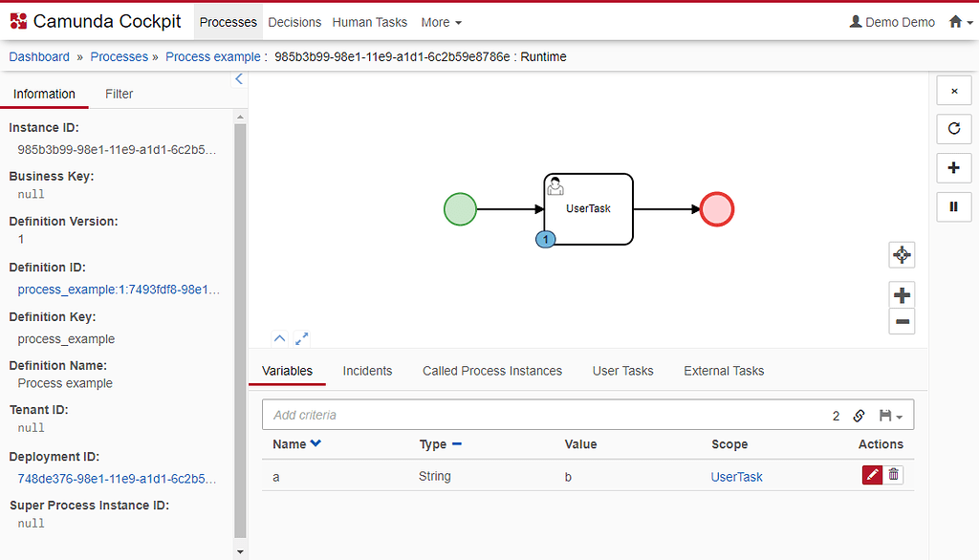Open the process_example definition ID link
979x560 pixels.
[119, 290]
